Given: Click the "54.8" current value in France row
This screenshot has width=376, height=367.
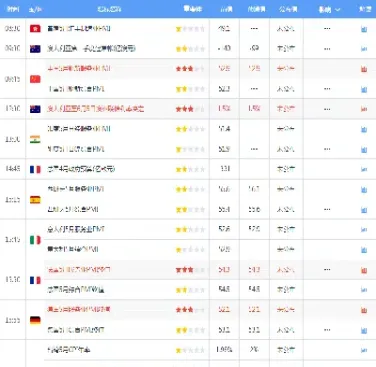Looking at the screenshot, I should 224,289.
